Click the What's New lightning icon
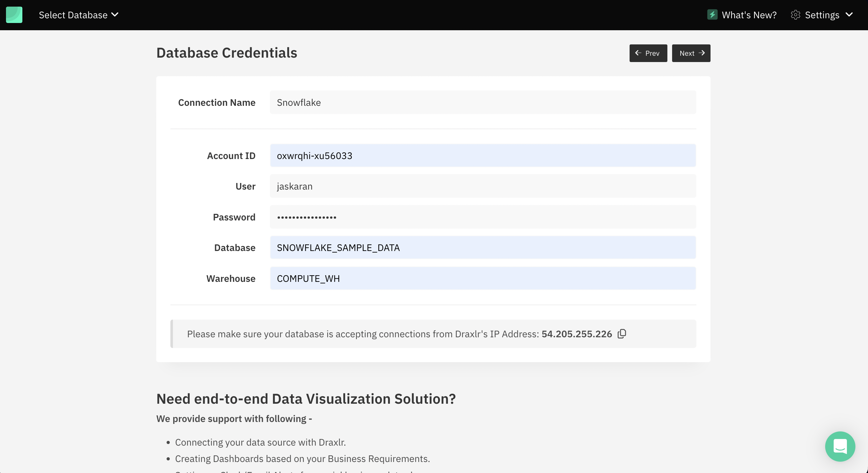Screen dimensions: 868x473 [712, 15]
